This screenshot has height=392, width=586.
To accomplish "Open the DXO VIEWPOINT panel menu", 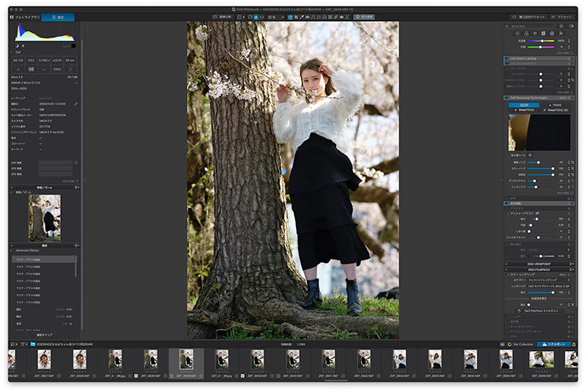I will 571,264.
